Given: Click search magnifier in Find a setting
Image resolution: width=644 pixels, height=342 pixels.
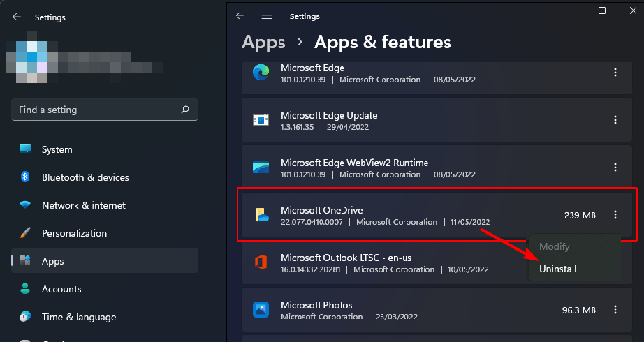Looking at the screenshot, I should pos(185,109).
